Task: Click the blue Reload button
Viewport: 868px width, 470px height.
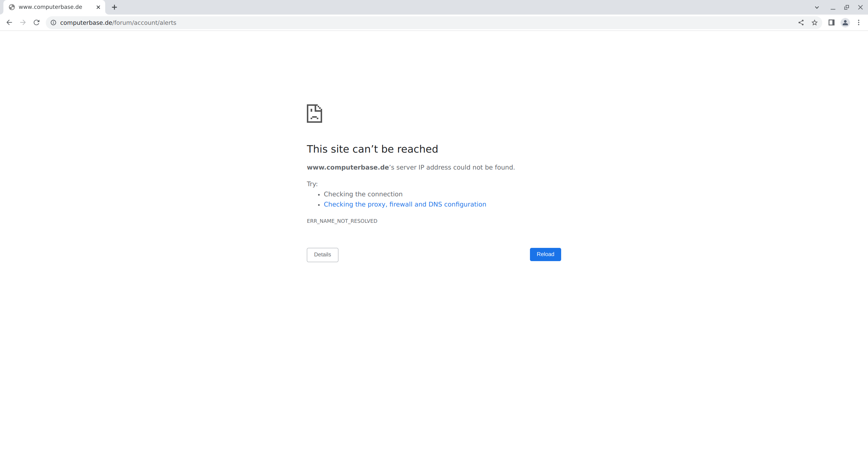Action: [545, 254]
